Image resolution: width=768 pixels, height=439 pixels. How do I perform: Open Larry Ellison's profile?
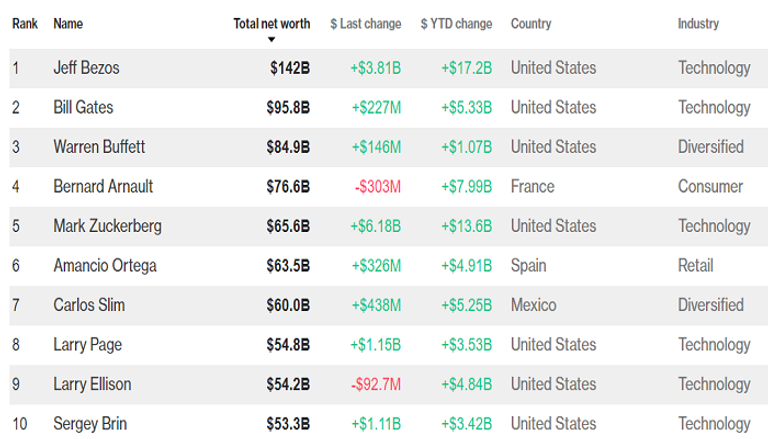click(x=93, y=384)
